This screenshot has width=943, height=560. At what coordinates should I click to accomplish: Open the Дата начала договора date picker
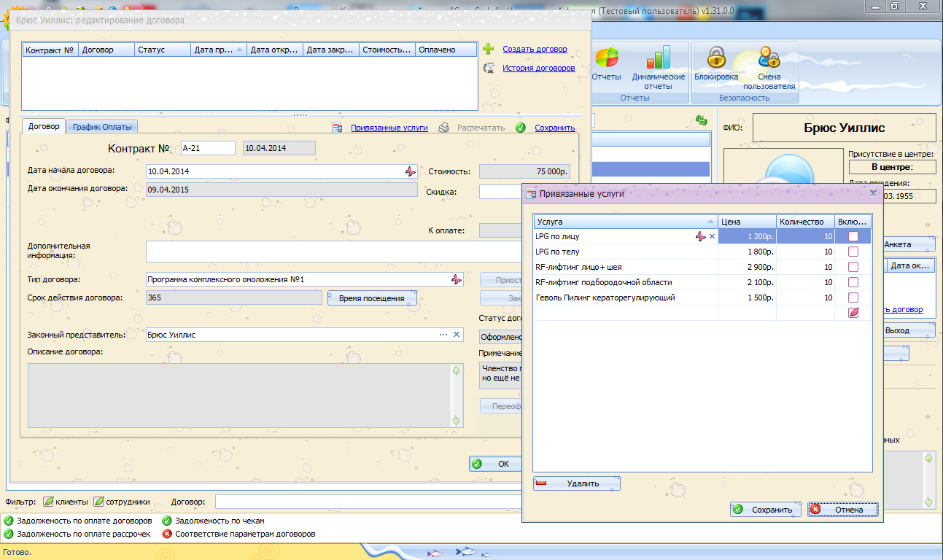point(411,171)
